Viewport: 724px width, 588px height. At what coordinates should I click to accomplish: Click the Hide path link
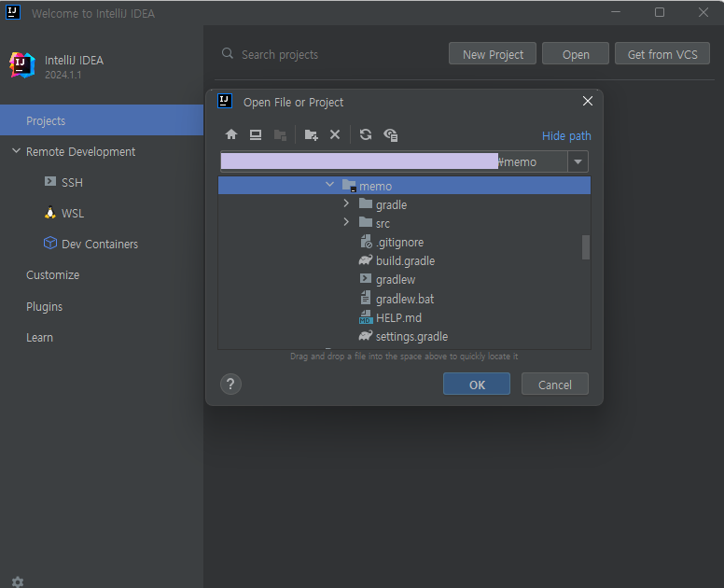point(566,135)
